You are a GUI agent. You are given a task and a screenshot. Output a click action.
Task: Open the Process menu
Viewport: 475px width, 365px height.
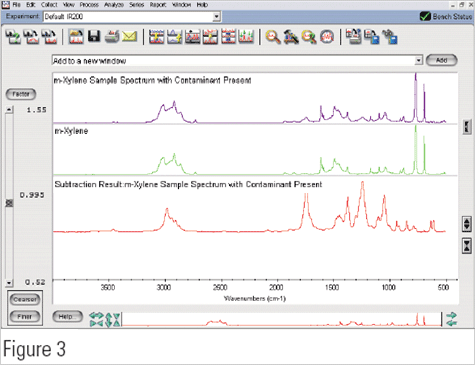(89, 5)
